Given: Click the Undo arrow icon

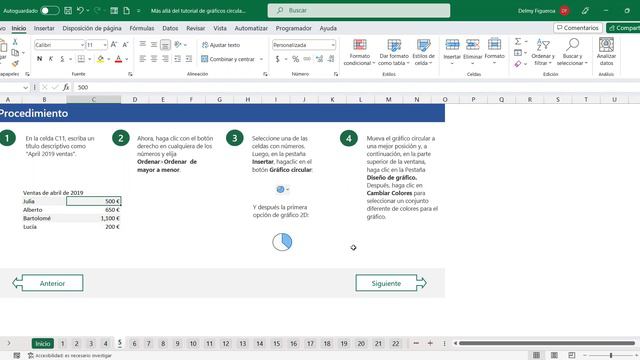Looking at the screenshot, I should (x=80, y=11).
